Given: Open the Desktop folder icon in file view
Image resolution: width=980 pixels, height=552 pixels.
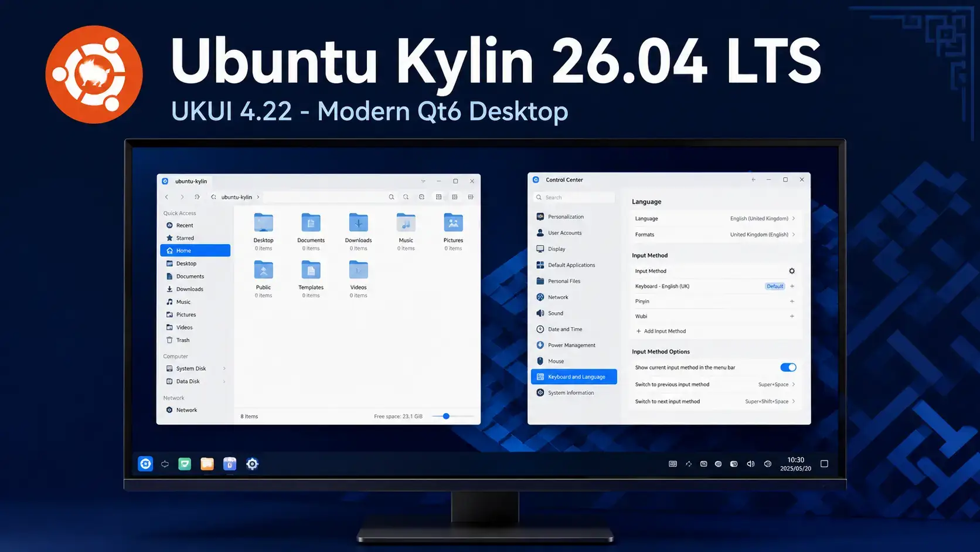Looking at the screenshot, I should coord(263,223).
